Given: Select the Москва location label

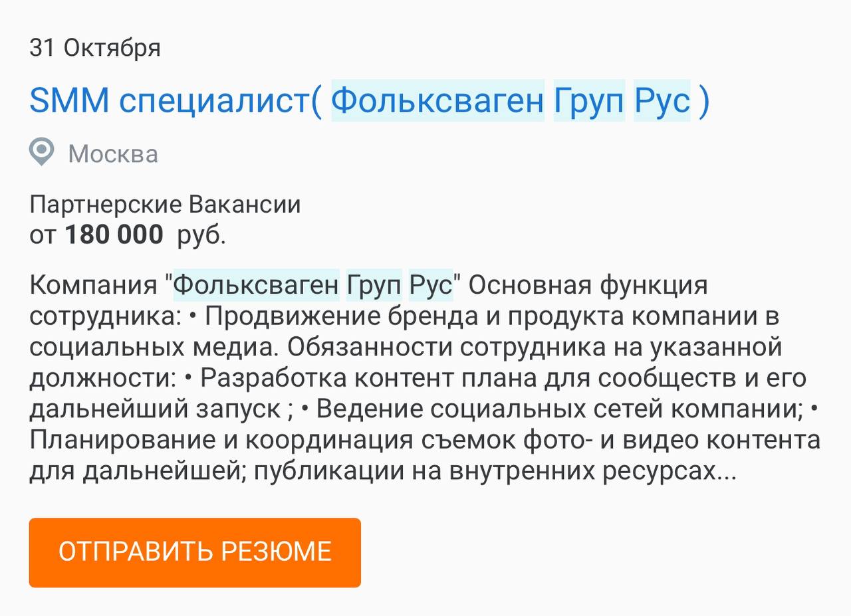Looking at the screenshot, I should (x=113, y=154).
